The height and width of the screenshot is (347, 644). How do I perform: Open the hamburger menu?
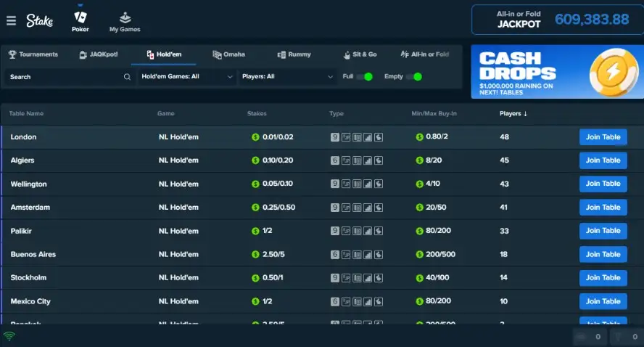click(x=11, y=20)
